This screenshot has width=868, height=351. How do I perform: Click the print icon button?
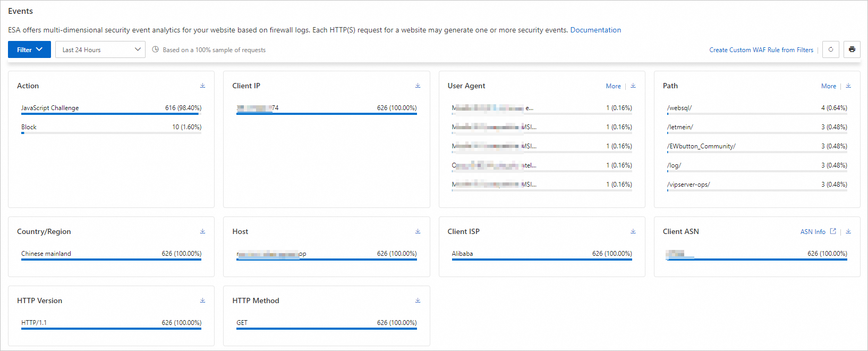tap(852, 49)
